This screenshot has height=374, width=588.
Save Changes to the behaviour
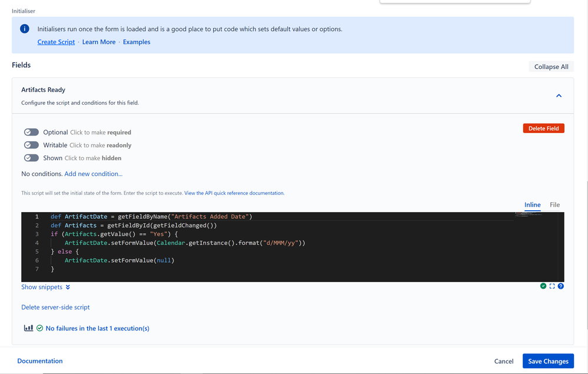[548, 361]
